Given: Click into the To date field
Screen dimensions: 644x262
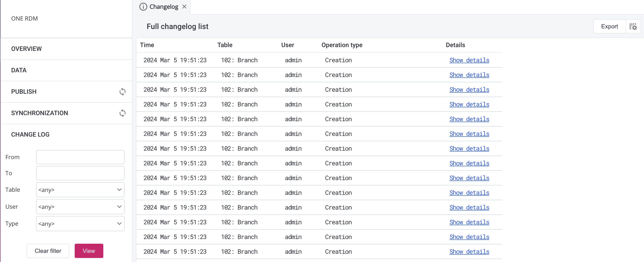Looking at the screenshot, I should [x=80, y=173].
